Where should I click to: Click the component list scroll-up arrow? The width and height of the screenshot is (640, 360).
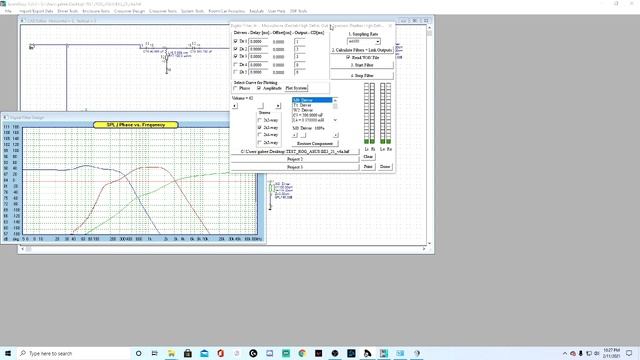(x=335, y=100)
